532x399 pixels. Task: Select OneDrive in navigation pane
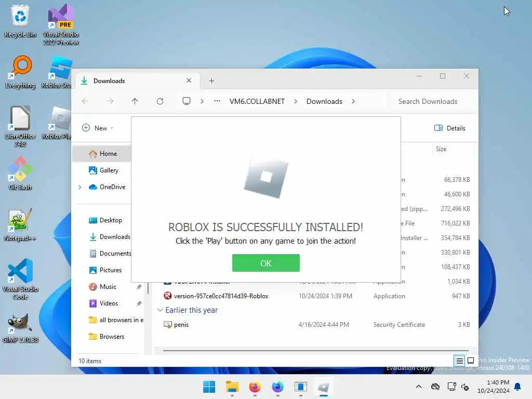pos(107,187)
